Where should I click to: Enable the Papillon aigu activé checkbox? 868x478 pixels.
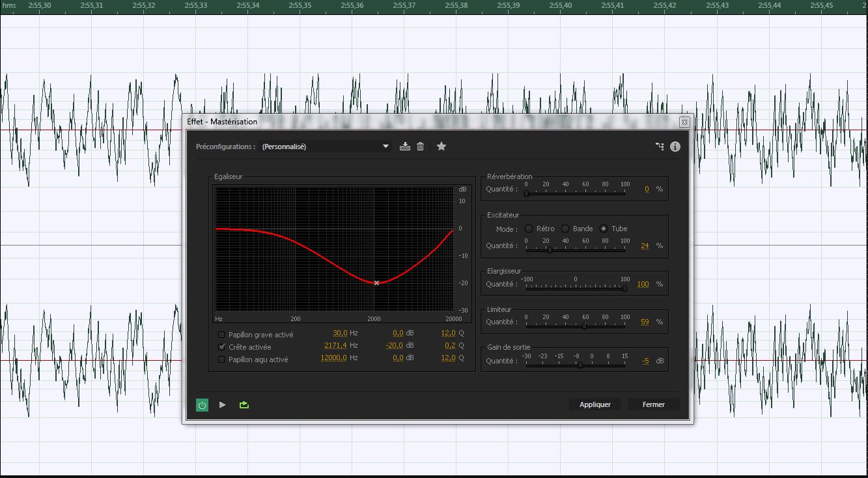(x=222, y=359)
